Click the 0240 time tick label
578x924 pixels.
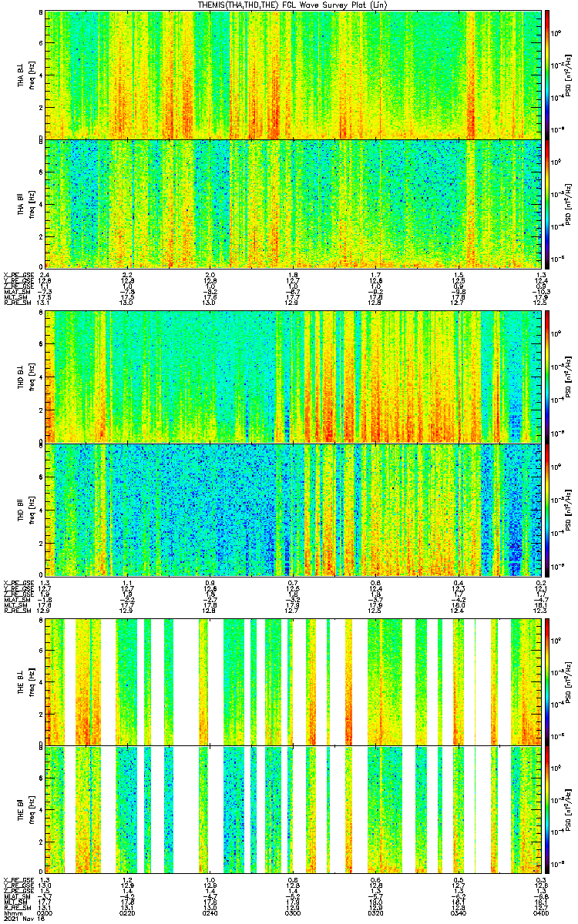(210, 912)
